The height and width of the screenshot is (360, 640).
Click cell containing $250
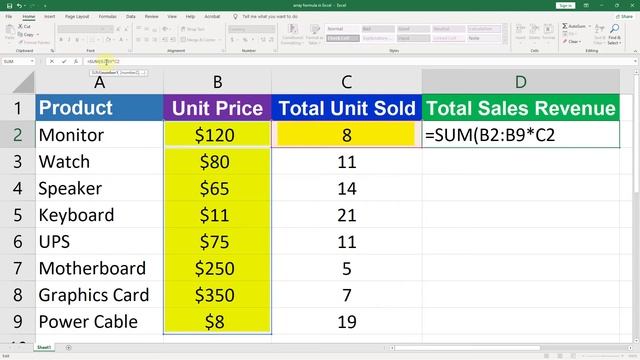(217, 269)
